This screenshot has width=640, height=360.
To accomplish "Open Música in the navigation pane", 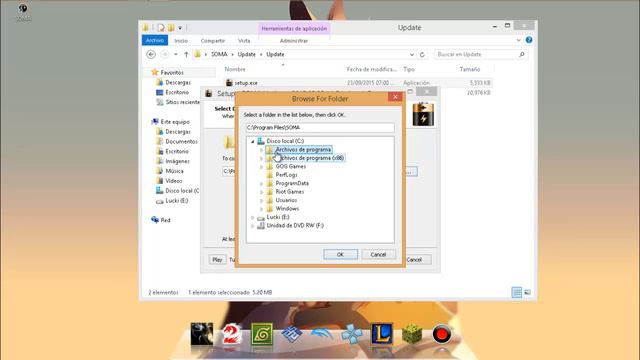I will [x=174, y=171].
